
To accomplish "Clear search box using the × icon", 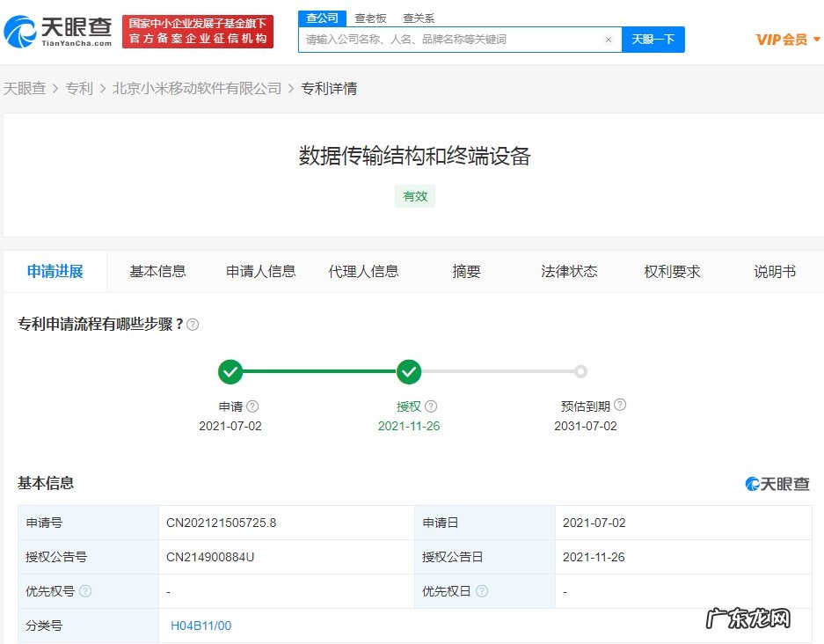I will (609, 40).
